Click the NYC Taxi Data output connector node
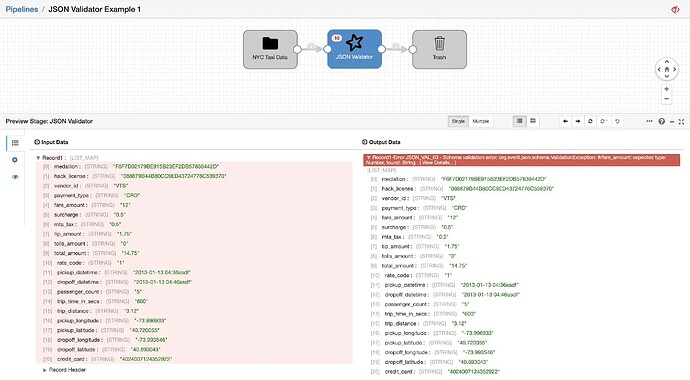The height and width of the screenshot is (380, 690). (x=297, y=49)
